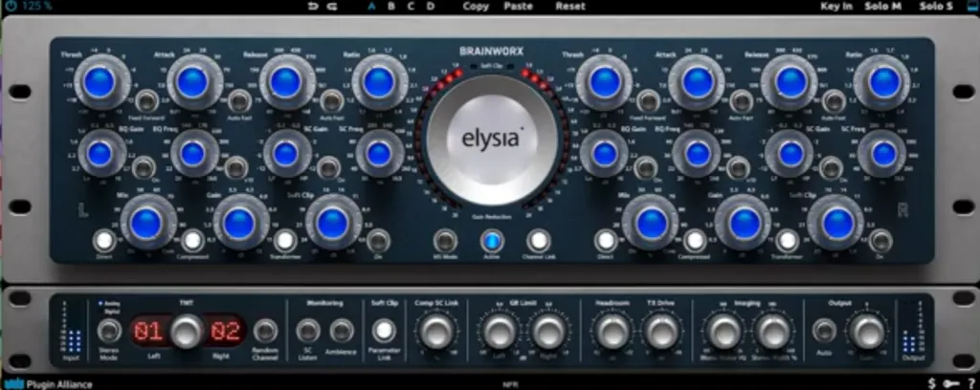Toggle Ambience monitoring button
Screen dimensions: 980x390
342,331
